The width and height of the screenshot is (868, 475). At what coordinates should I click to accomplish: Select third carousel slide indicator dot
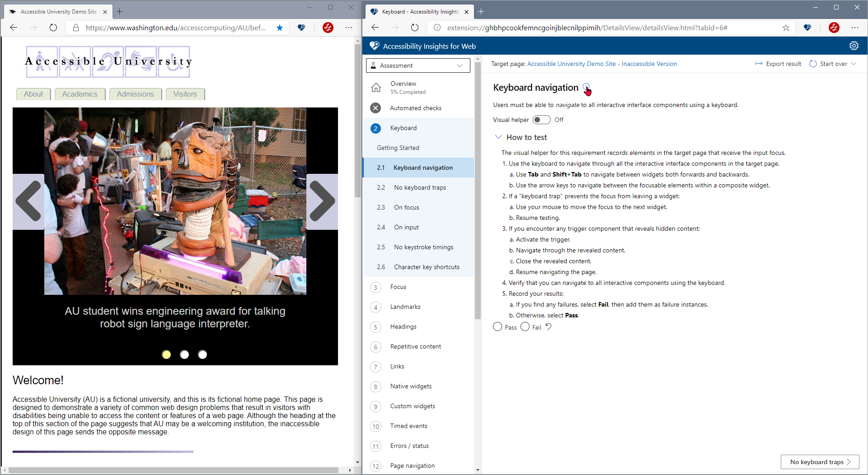point(202,354)
